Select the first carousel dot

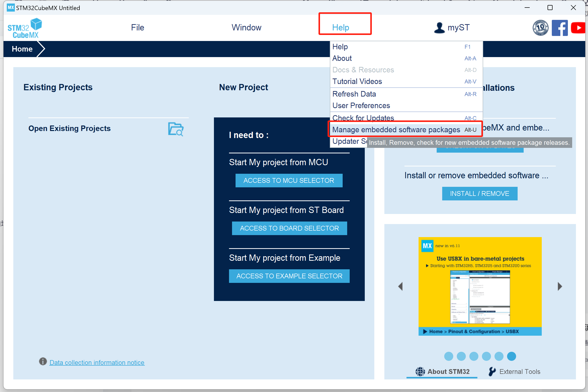[448, 356]
